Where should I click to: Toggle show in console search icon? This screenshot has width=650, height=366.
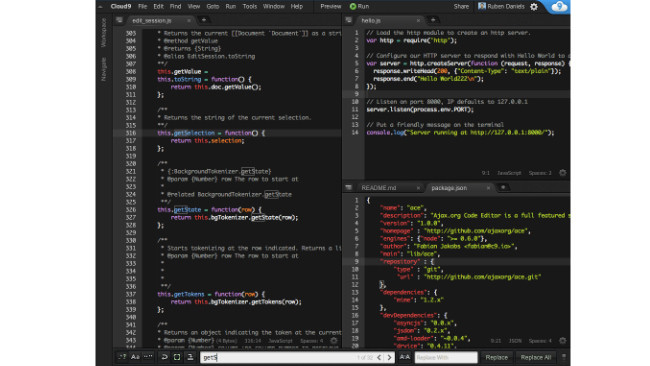pyautogui.click(x=190, y=357)
